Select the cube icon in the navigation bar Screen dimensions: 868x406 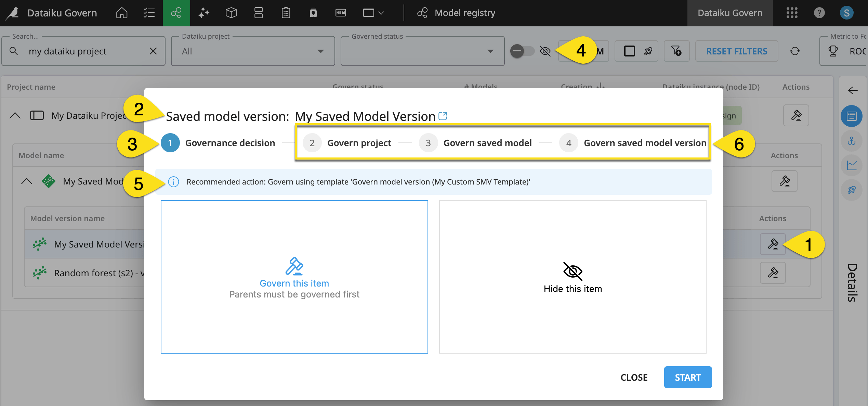point(231,13)
